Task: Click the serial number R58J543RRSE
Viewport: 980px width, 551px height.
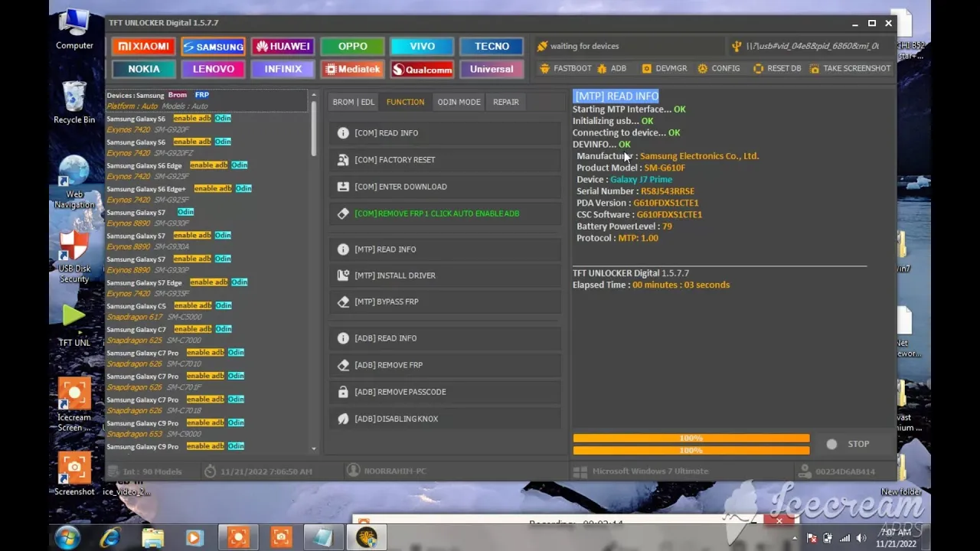Action: coord(668,191)
